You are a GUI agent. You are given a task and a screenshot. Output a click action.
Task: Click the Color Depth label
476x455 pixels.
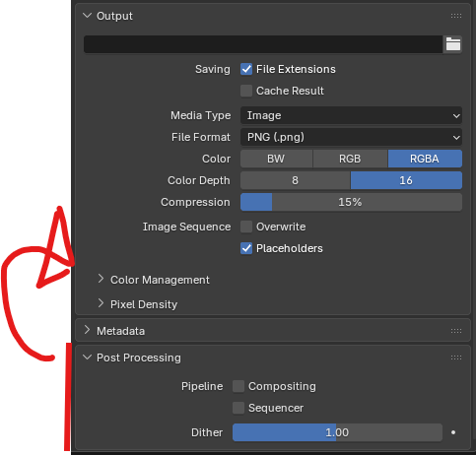coord(199,180)
